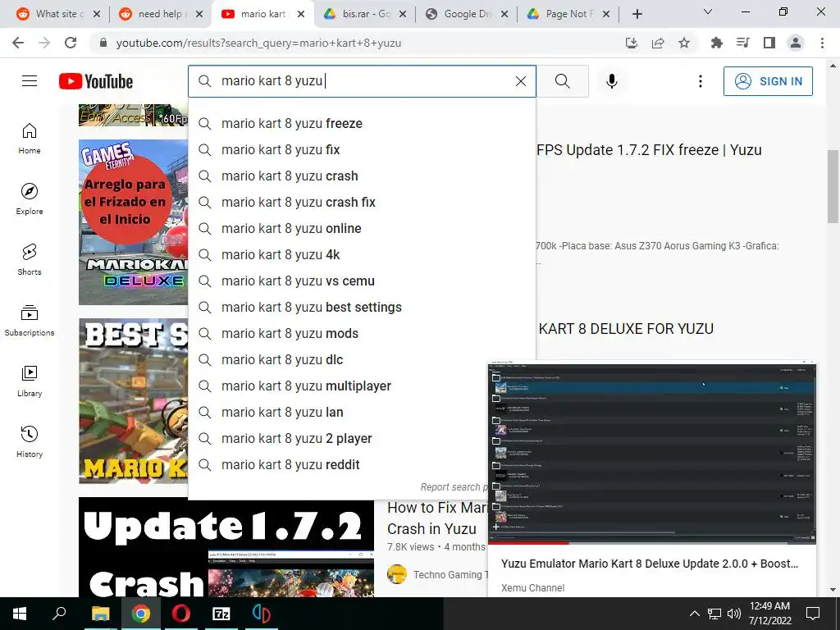Select suggestion 'mario kart 8 yuzu reddit'
The width and height of the screenshot is (840, 630).
pyautogui.click(x=338, y=464)
